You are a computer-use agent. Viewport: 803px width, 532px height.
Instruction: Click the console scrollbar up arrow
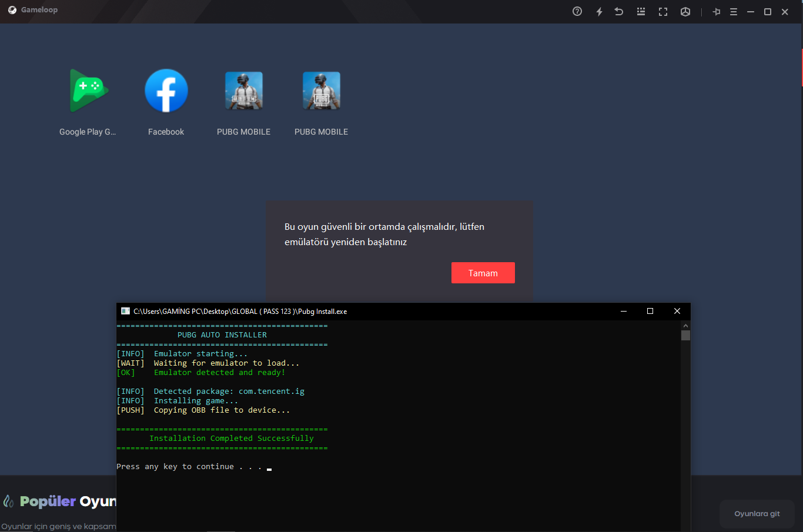click(x=685, y=326)
